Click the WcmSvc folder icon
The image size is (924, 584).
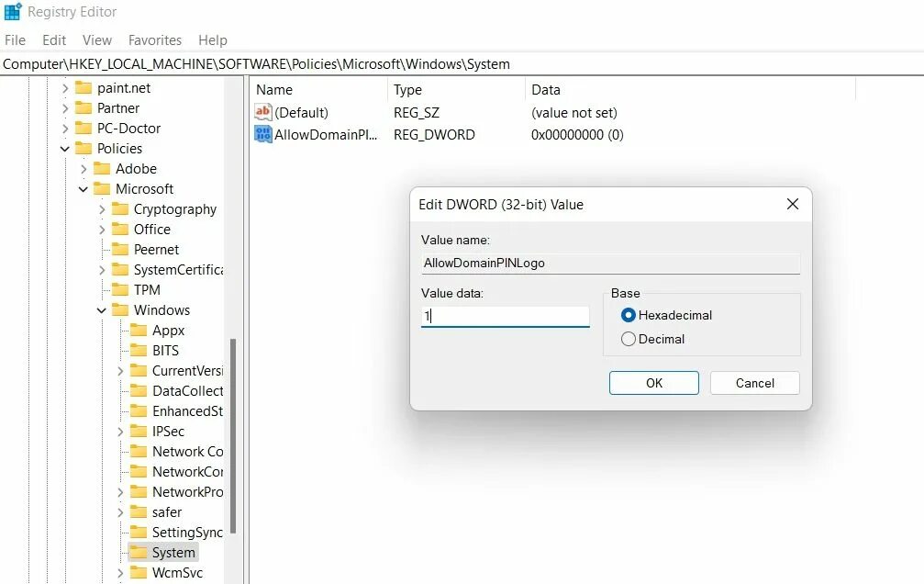point(139,573)
